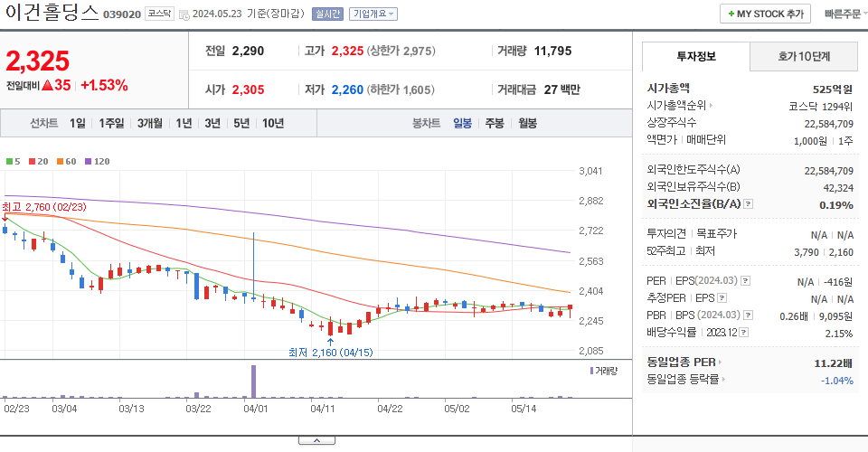The width and height of the screenshot is (868, 452).
Task: Select the 5년 line chart period
Action: click(241, 123)
